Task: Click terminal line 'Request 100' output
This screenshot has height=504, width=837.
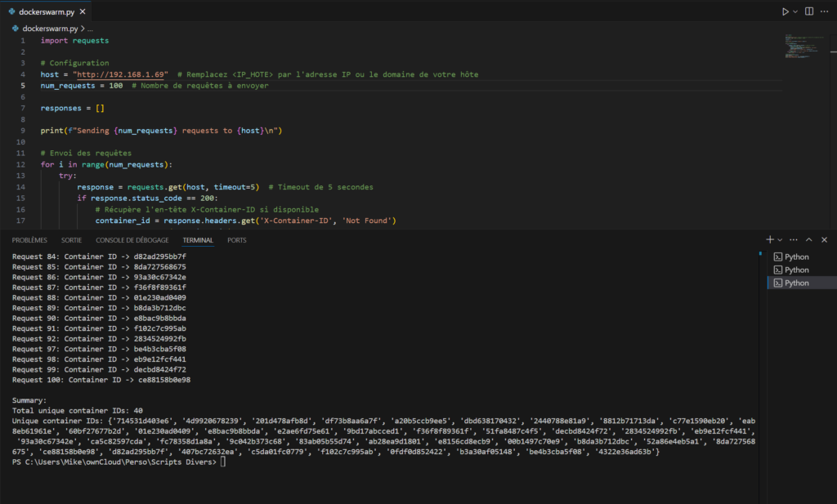Action: 101,380
